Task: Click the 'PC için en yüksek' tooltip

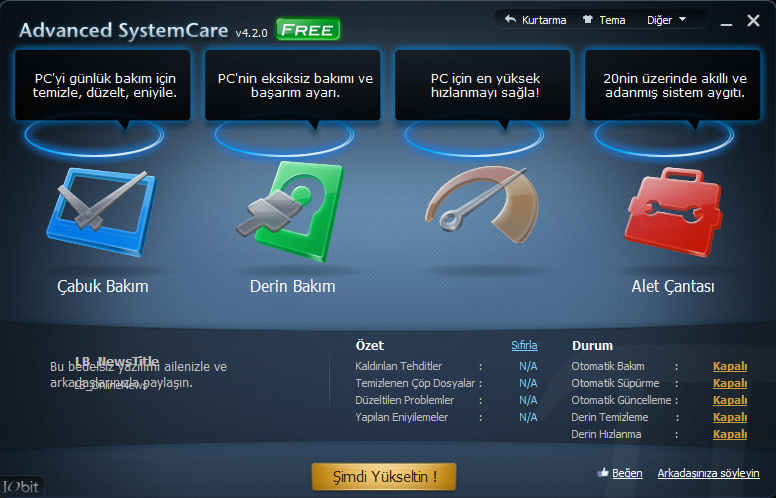Action: pos(483,85)
